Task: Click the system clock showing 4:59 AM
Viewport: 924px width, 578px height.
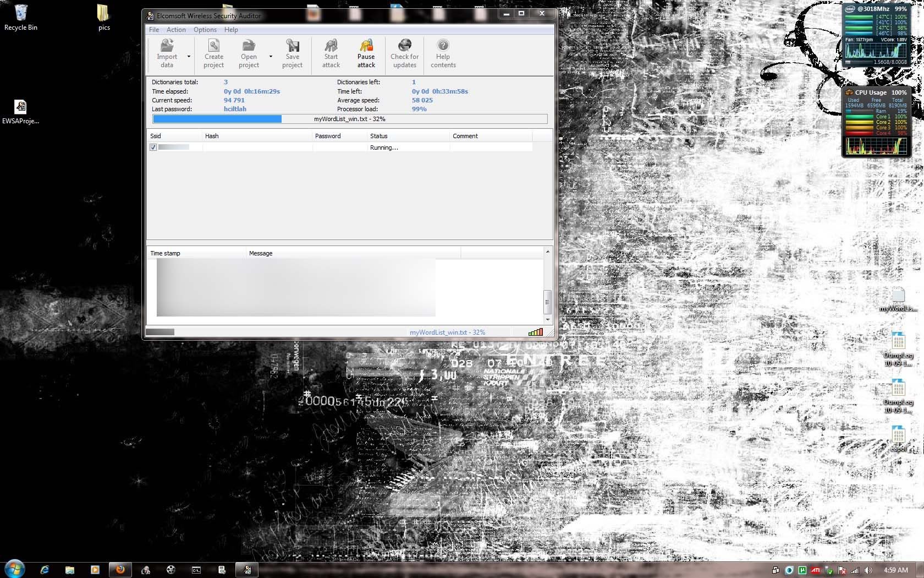Action: pyautogui.click(x=896, y=570)
